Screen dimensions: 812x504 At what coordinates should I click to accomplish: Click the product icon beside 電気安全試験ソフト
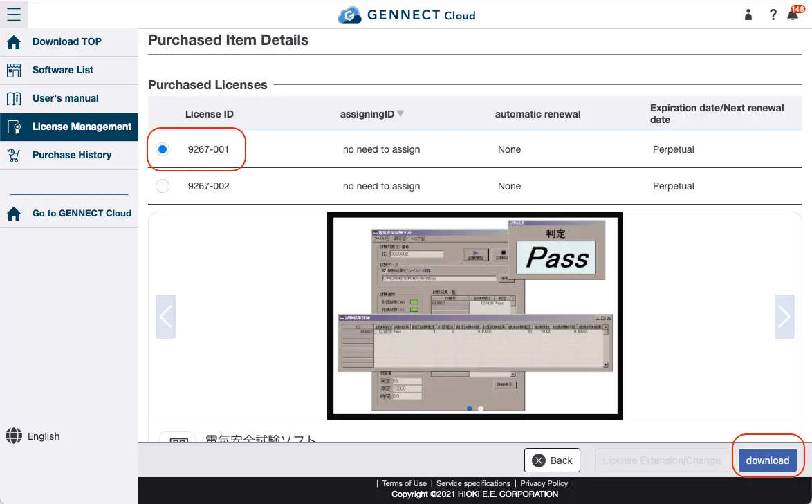pos(178,438)
